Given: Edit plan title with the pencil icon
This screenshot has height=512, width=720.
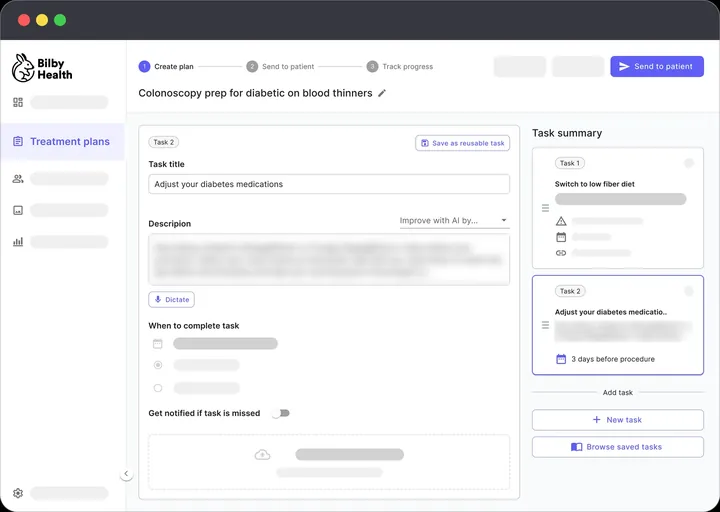Looking at the screenshot, I should coord(382,93).
